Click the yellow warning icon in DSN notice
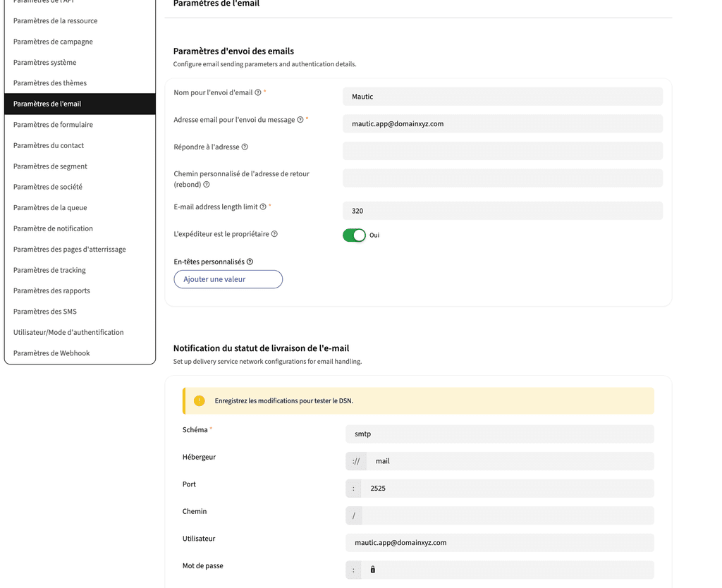722x588 pixels. [199, 400]
